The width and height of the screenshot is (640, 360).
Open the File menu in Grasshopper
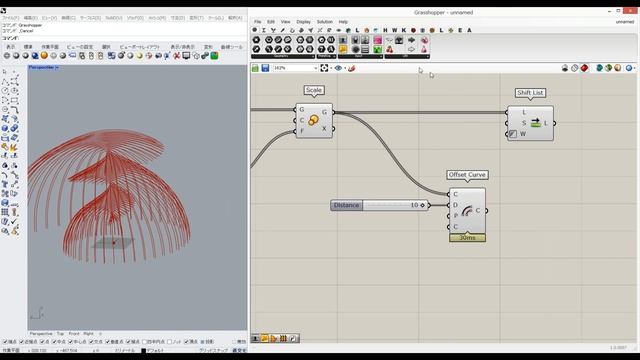[258, 22]
